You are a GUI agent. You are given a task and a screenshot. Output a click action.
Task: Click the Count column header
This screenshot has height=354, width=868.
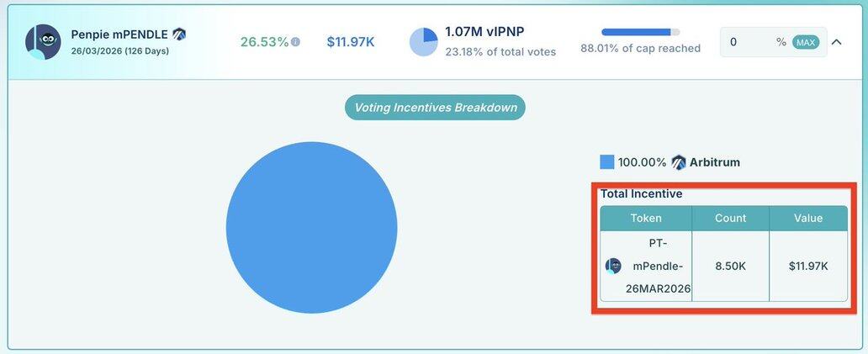pos(730,218)
